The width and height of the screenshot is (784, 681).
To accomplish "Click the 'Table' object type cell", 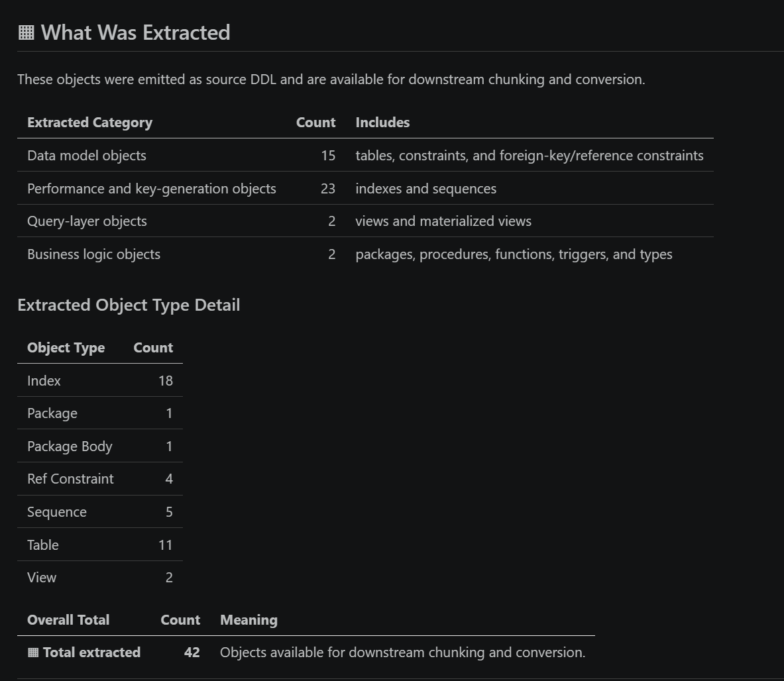I will (x=43, y=545).
